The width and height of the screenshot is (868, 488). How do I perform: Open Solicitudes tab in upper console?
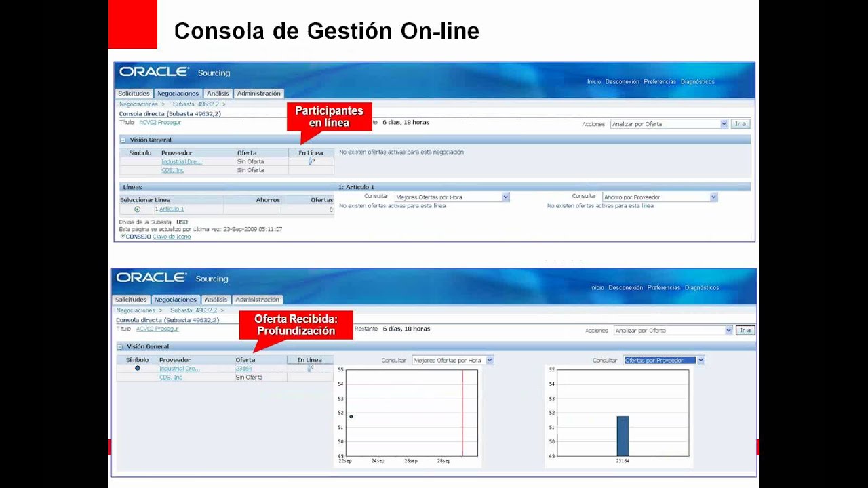click(134, 94)
